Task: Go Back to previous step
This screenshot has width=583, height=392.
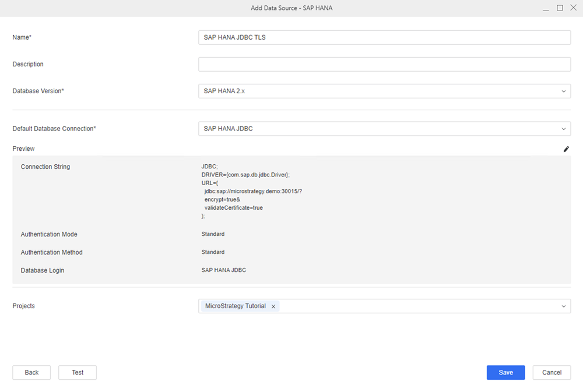Action: coord(31,372)
